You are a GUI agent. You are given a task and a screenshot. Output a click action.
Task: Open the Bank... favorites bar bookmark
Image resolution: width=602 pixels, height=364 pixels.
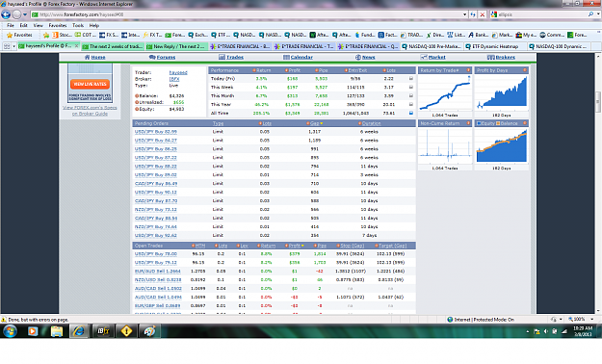[x=479, y=35]
